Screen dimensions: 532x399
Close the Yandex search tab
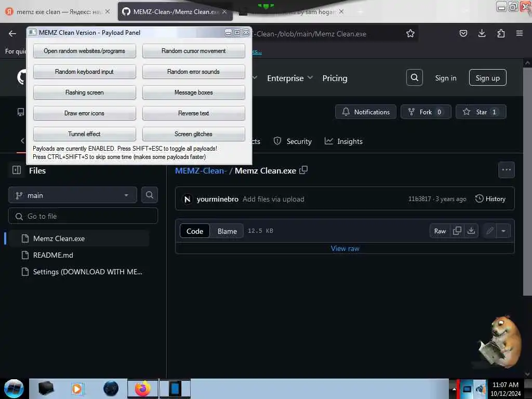(107, 11)
